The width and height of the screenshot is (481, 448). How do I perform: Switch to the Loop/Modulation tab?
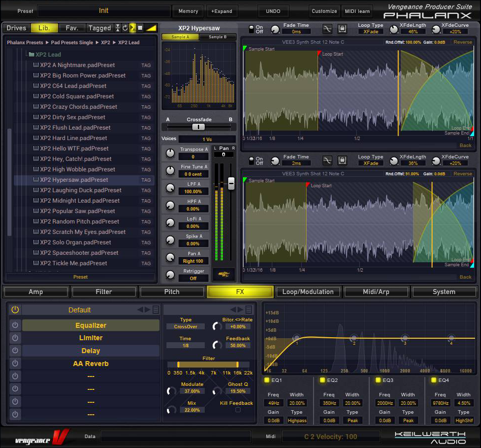pyautogui.click(x=308, y=292)
